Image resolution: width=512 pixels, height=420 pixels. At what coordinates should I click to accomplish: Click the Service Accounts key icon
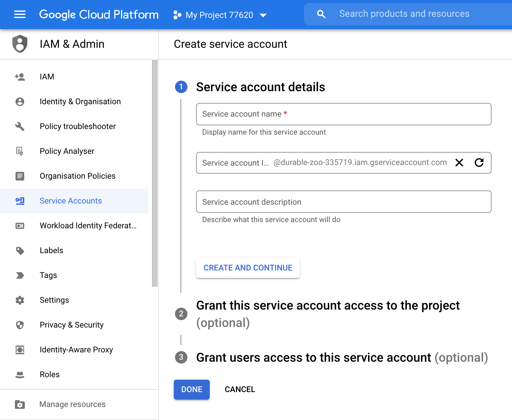coord(20,201)
